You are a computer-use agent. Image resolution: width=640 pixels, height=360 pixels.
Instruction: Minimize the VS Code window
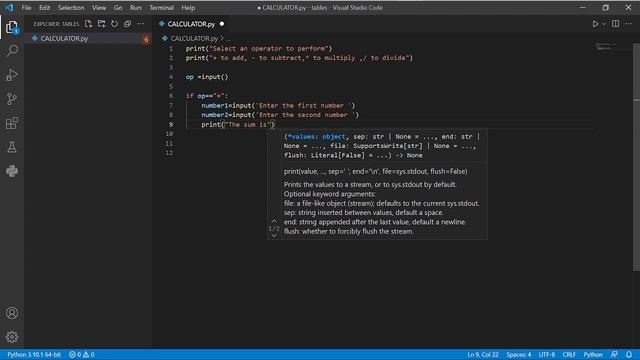pyautogui.click(x=583, y=7)
